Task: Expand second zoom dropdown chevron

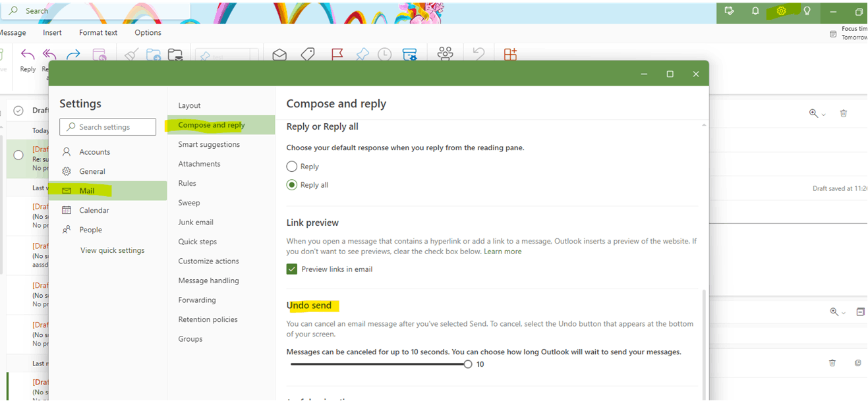Action: (x=844, y=313)
